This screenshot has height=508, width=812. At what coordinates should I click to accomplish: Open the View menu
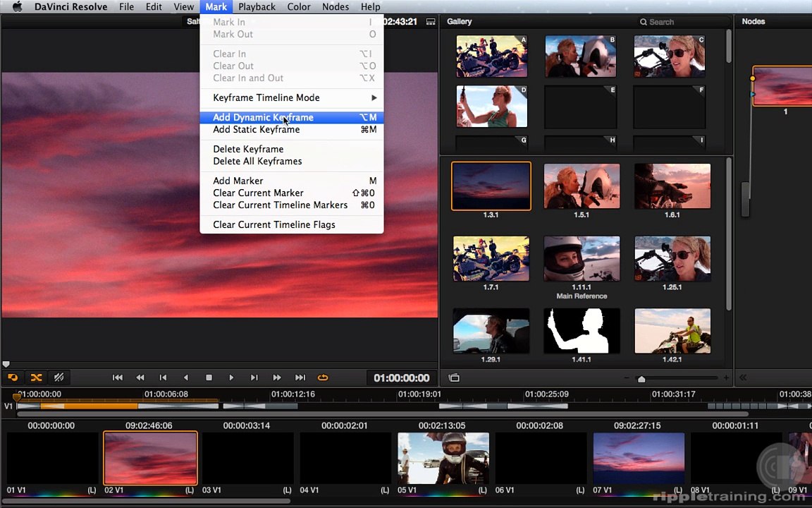[183, 7]
